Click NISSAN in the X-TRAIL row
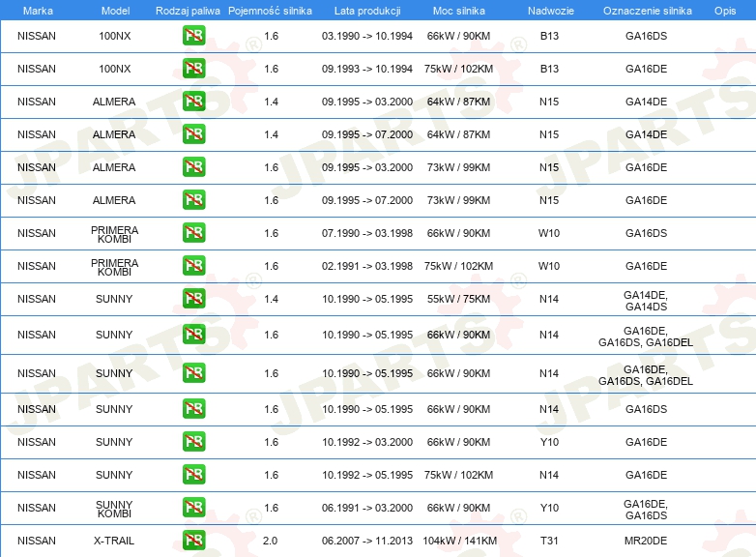The width and height of the screenshot is (756, 557). (37, 541)
